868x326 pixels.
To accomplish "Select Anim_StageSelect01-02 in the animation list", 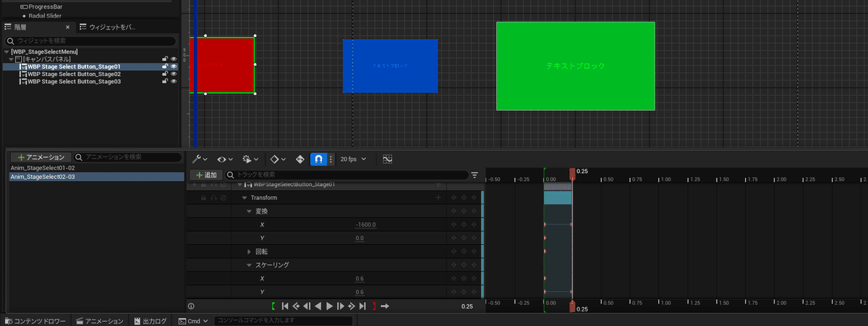I will [43, 167].
